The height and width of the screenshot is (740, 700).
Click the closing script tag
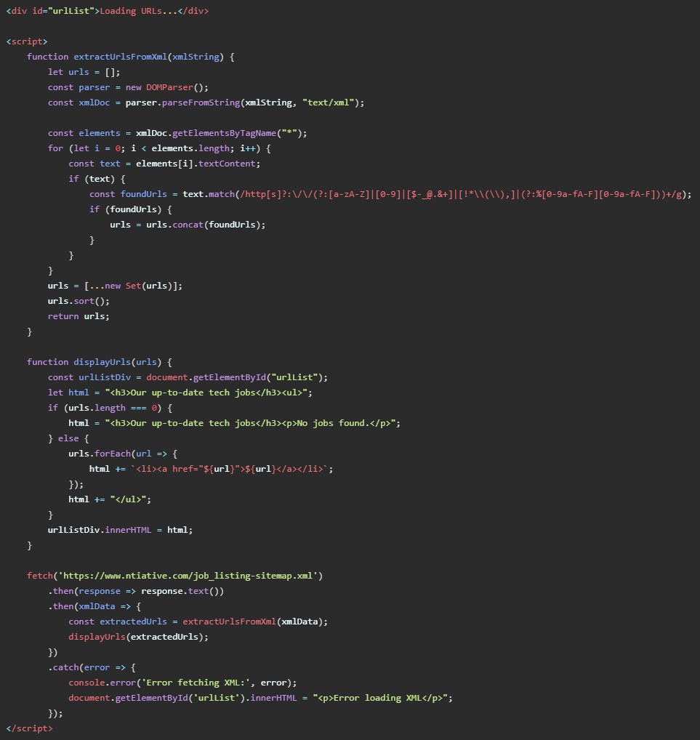(x=29, y=728)
